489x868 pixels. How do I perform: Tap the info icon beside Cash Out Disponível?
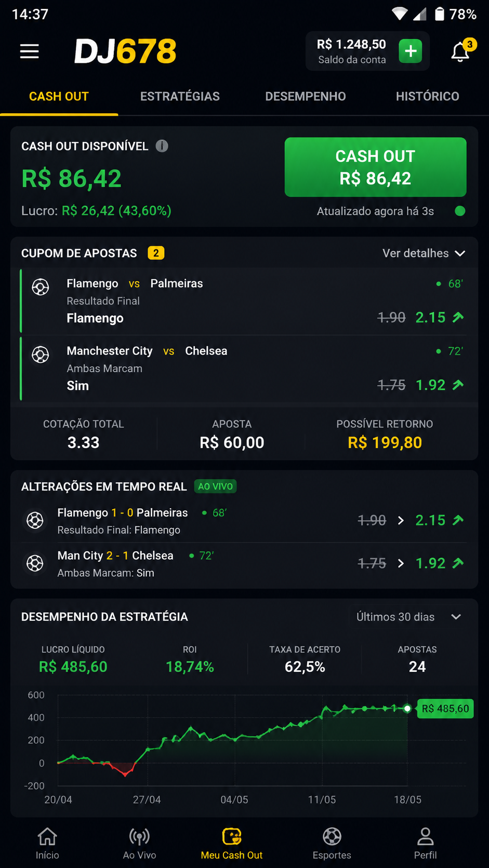point(162,146)
